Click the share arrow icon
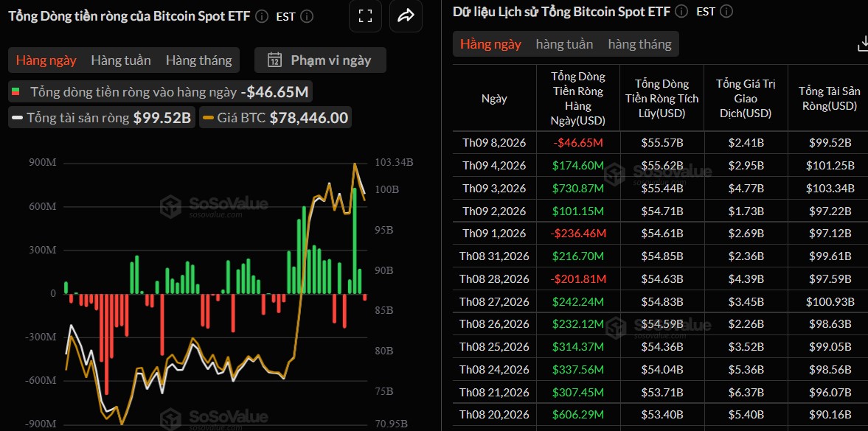 pos(406,16)
